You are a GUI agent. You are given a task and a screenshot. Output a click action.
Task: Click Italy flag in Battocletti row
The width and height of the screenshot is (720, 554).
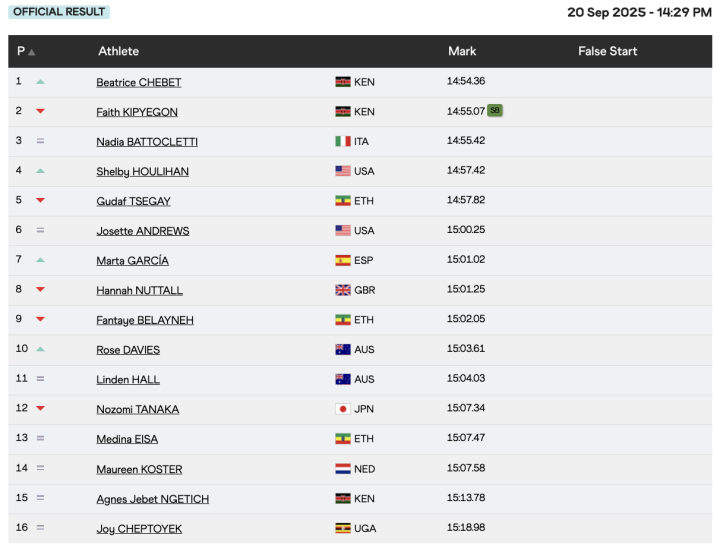(x=343, y=142)
